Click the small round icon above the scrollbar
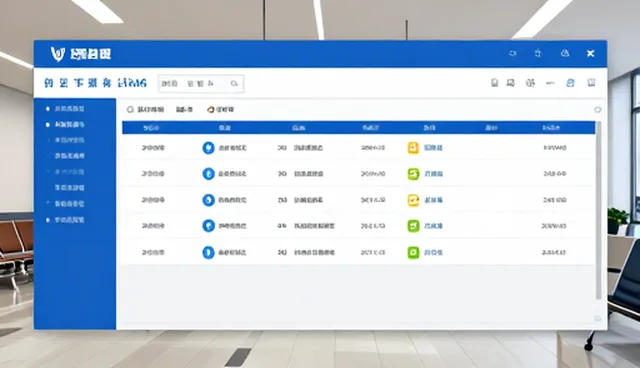640x368 pixels. coord(598,109)
